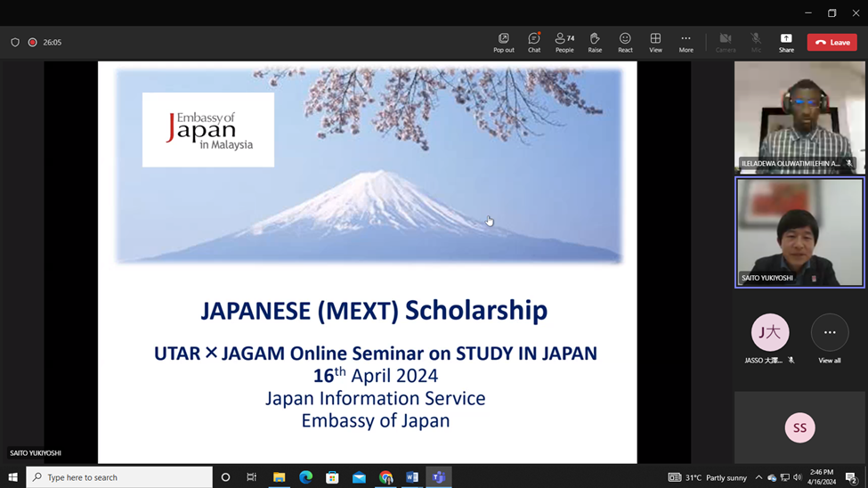This screenshot has width=868, height=488.
Task: Raise your hand in the meeting
Action: click(x=595, y=43)
